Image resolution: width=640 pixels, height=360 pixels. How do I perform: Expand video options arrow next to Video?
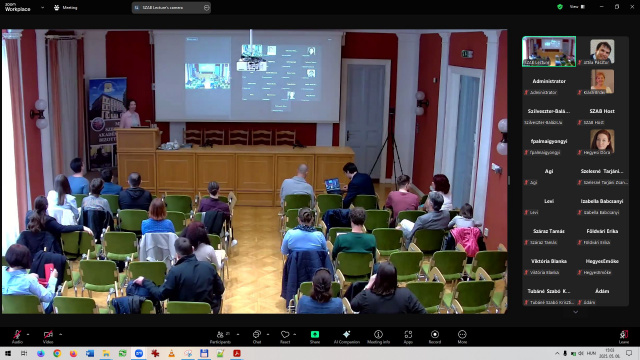(x=60, y=334)
